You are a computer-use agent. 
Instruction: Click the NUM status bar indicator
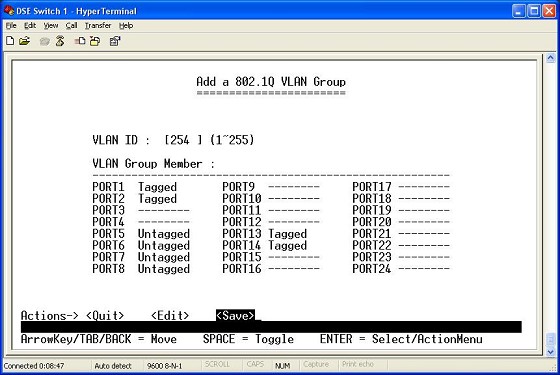click(282, 366)
